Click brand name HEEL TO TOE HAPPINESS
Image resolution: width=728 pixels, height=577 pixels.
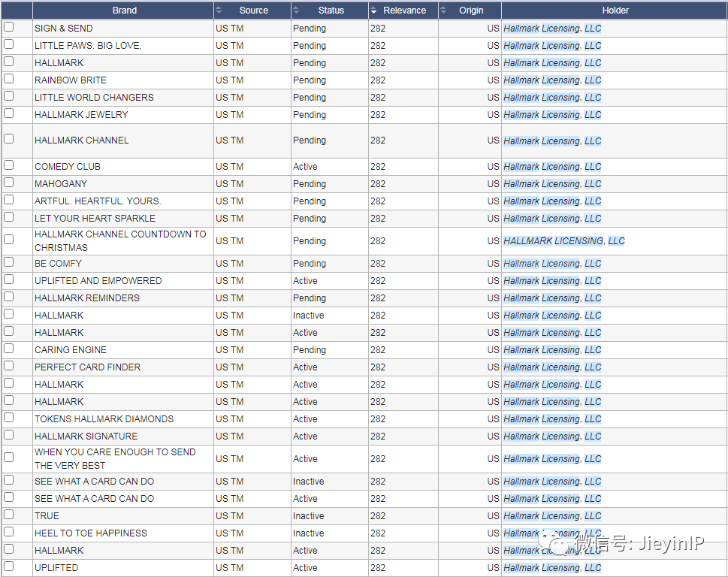(x=91, y=533)
